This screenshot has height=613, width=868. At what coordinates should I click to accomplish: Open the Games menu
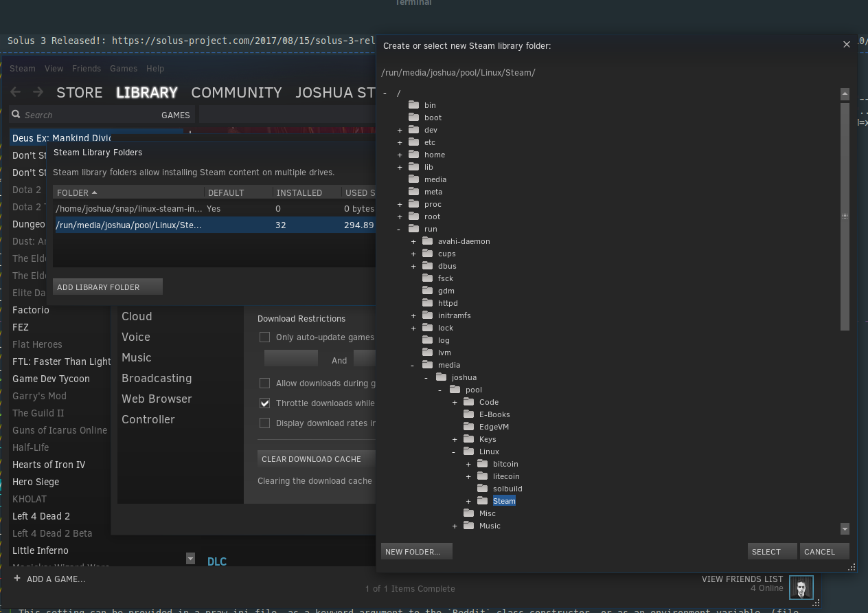coord(124,68)
